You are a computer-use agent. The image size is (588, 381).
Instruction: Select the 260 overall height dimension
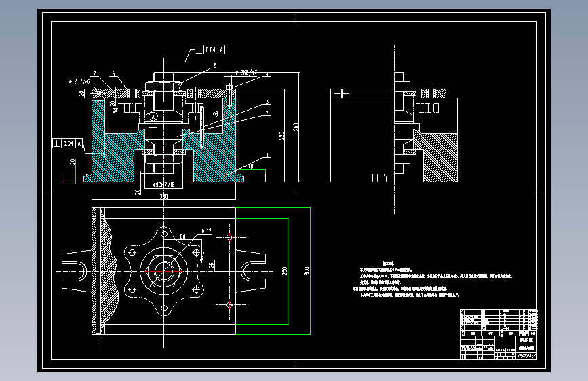point(296,127)
